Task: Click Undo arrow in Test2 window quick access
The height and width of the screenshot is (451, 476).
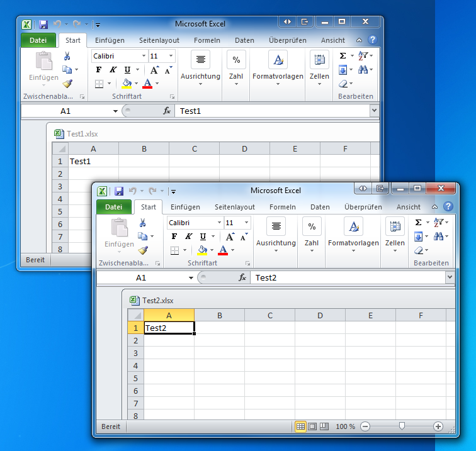Action: tap(133, 191)
